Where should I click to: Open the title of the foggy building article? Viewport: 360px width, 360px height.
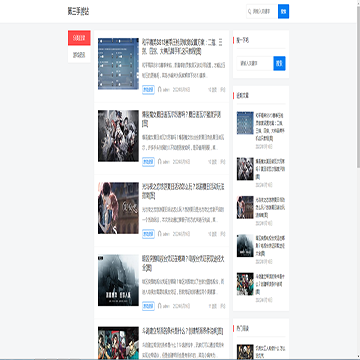click(x=183, y=263)
